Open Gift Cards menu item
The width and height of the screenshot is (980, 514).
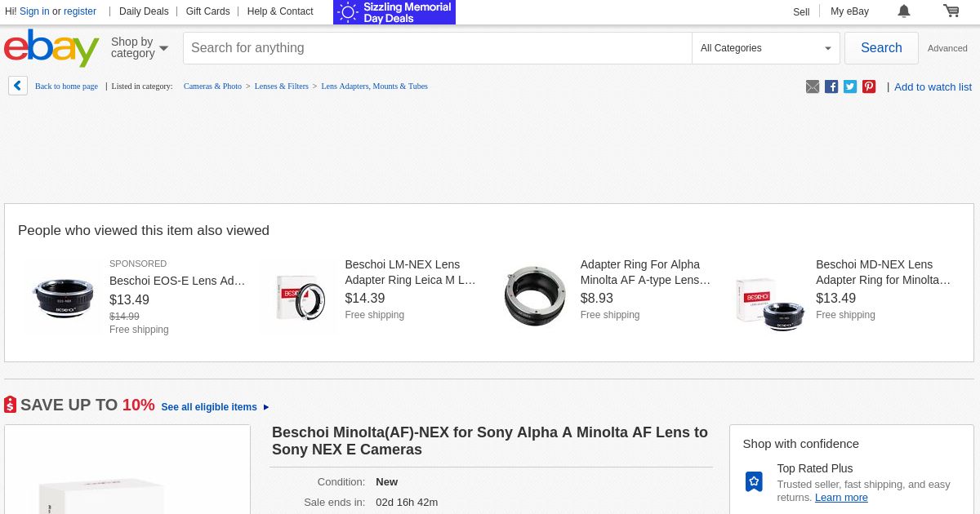coord(207,11)
